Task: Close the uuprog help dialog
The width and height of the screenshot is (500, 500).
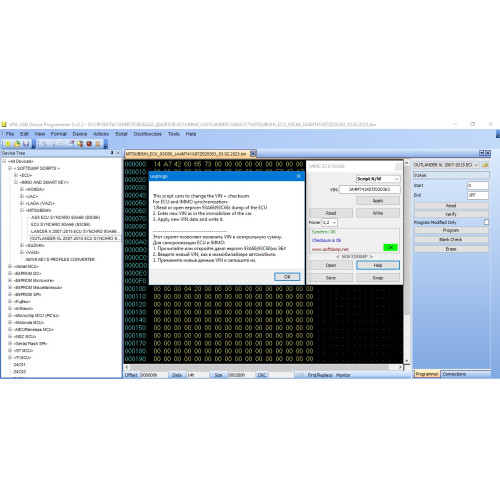Action: (299, 176)
